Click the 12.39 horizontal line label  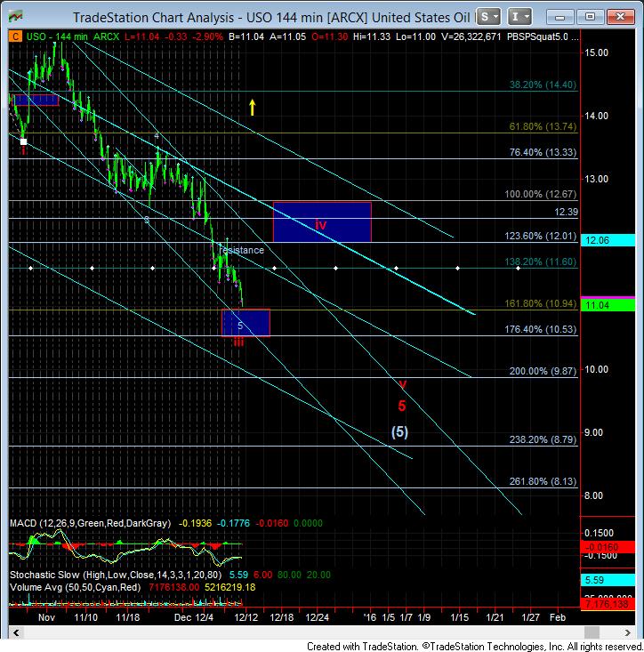click(566, 212)
